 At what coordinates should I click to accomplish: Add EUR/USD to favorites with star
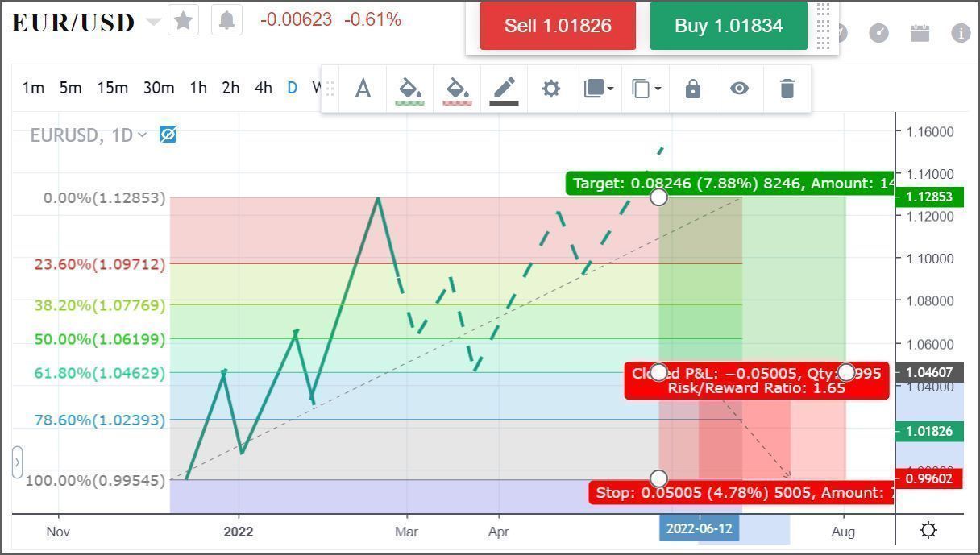pyautogui.click(x=183, y=20)
